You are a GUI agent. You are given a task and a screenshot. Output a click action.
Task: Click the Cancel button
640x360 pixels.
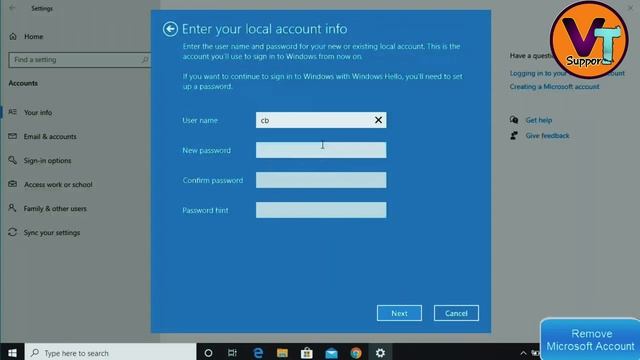[456, 313]
